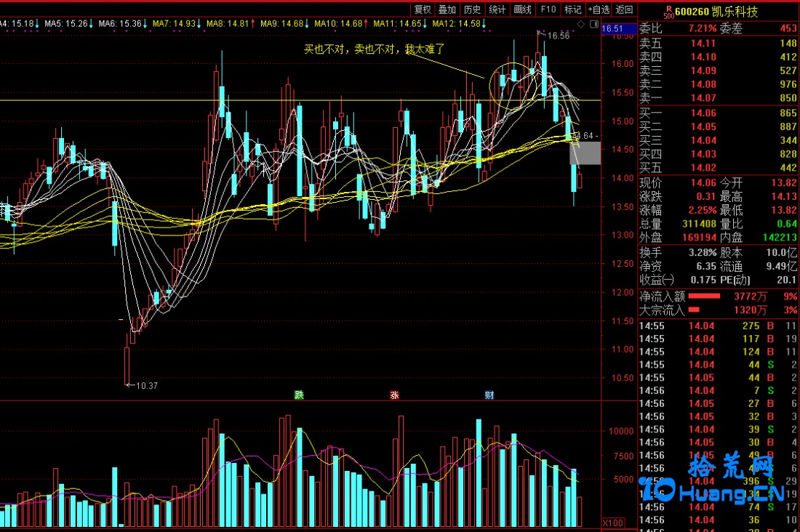Click the blue 16.51 price axis label
Image resolution: width=800 pixels, height=532 pixels.
click(x=619, y=28)
